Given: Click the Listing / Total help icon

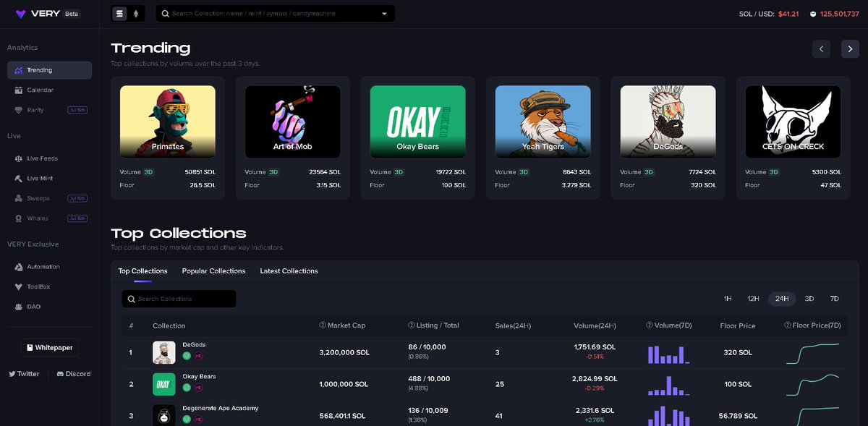Looking at the screenshot, I should click(412, 325).
